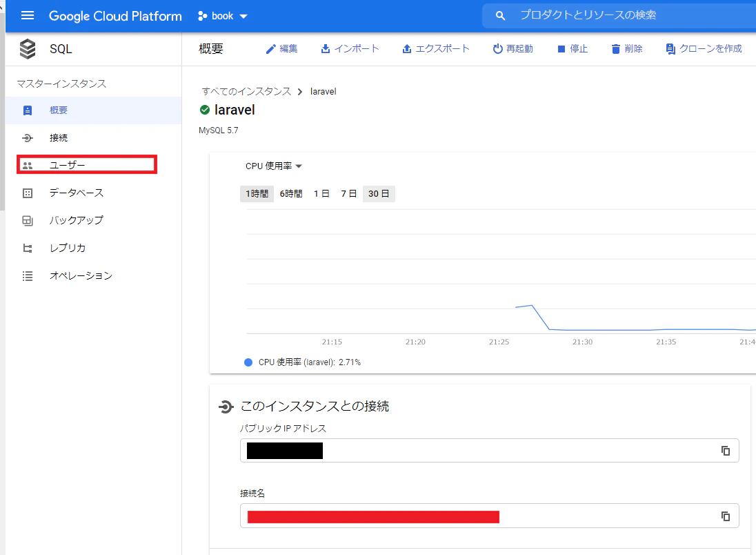Click the SQL stacked layers logo

pyautogui.click(x=28, y=49)
